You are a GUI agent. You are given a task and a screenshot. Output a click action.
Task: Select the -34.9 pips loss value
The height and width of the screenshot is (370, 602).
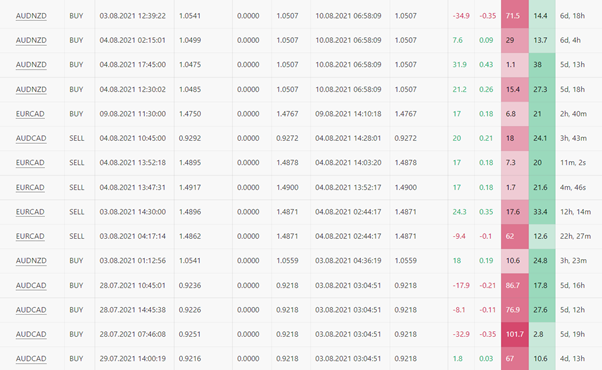(x=461, y=16)
